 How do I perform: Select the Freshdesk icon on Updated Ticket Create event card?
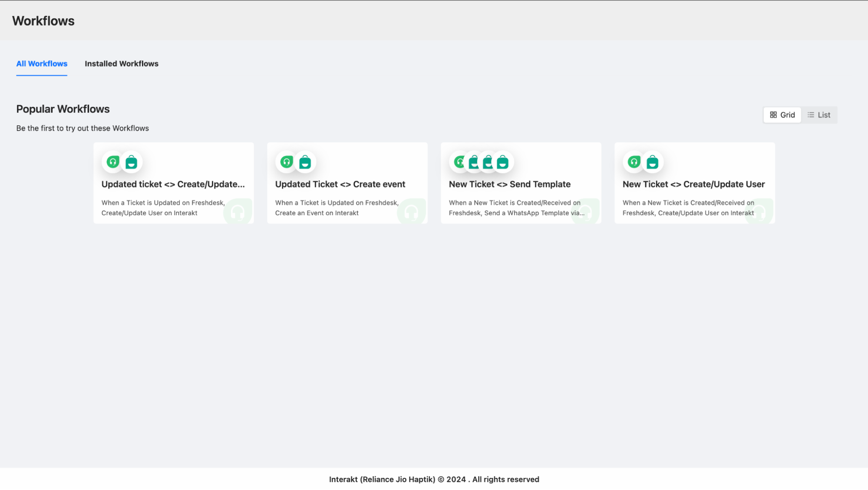pos(286,161)
